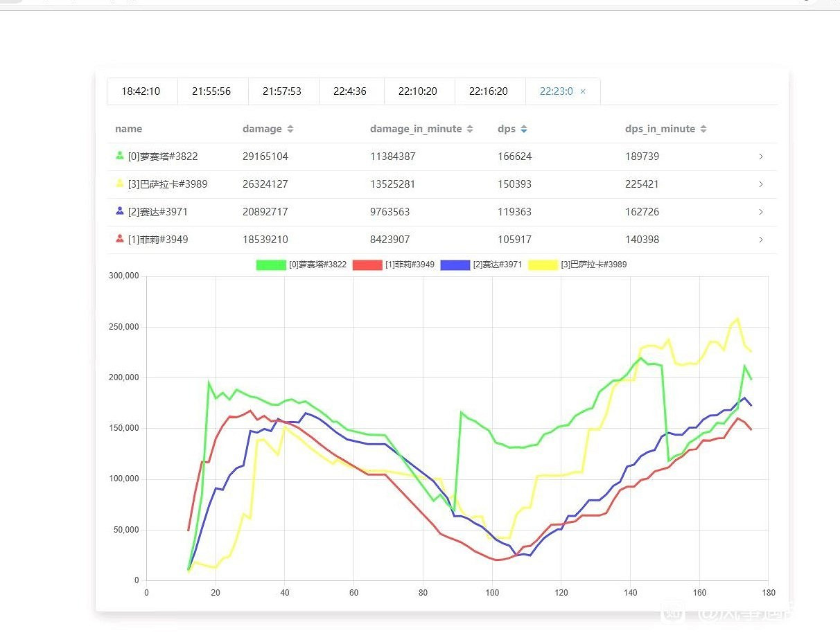Click the red user icon for 菲莉#3949
Viewport: 840px width, 633px height.
click(120, 239)
